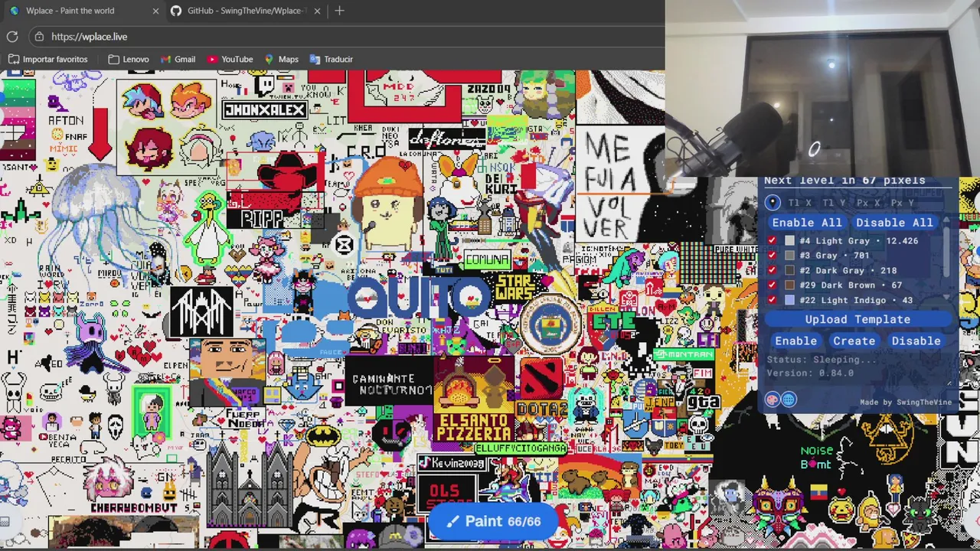Click the #2 Dark Gray • 218 label

(848, 270)
